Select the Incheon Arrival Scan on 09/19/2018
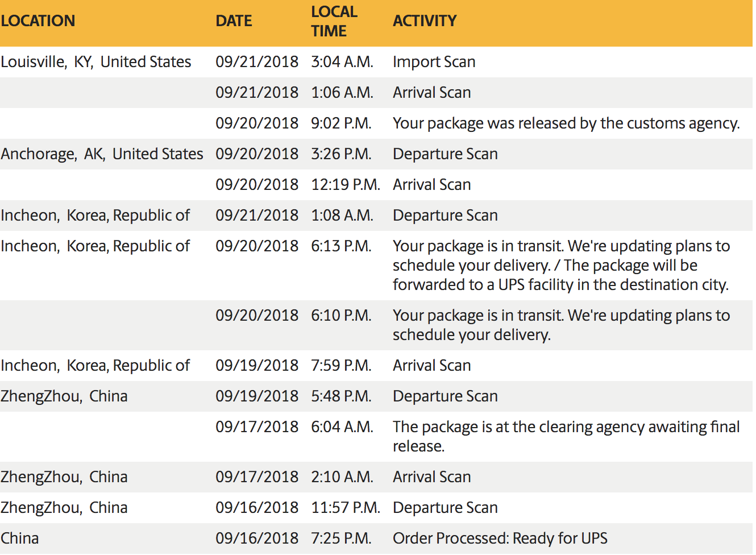756x555 pixels. [376, 366]
